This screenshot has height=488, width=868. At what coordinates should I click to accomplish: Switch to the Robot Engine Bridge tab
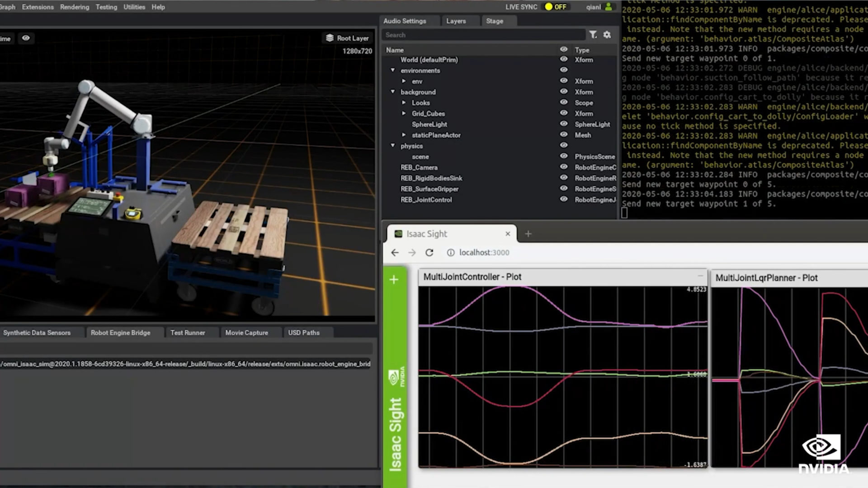click(120, 332)
